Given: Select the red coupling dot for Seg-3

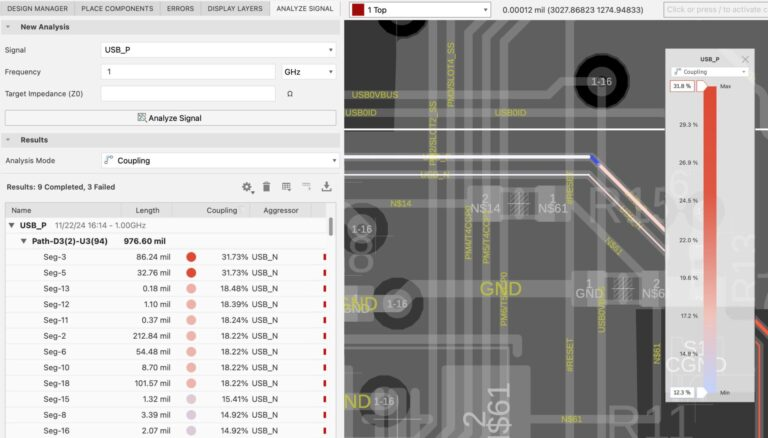Looking at the screenshot, I should tap(191, 257).
